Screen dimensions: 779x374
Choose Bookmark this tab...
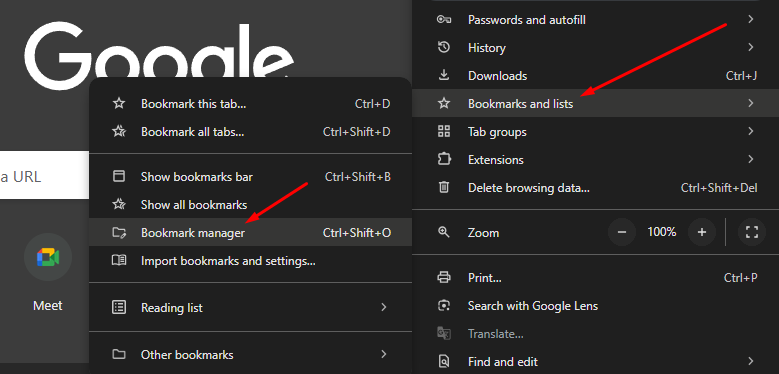coord(250,104)
